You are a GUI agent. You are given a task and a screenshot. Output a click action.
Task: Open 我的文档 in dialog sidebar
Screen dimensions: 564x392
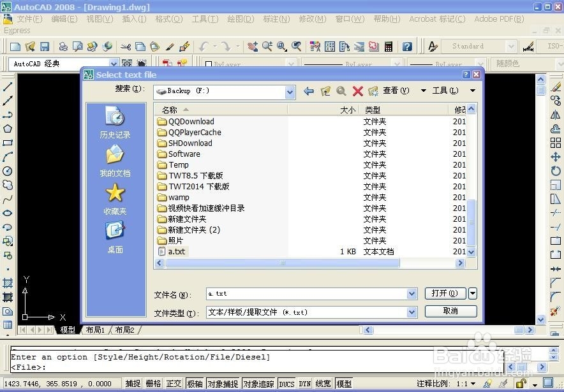tap(115, 161)
